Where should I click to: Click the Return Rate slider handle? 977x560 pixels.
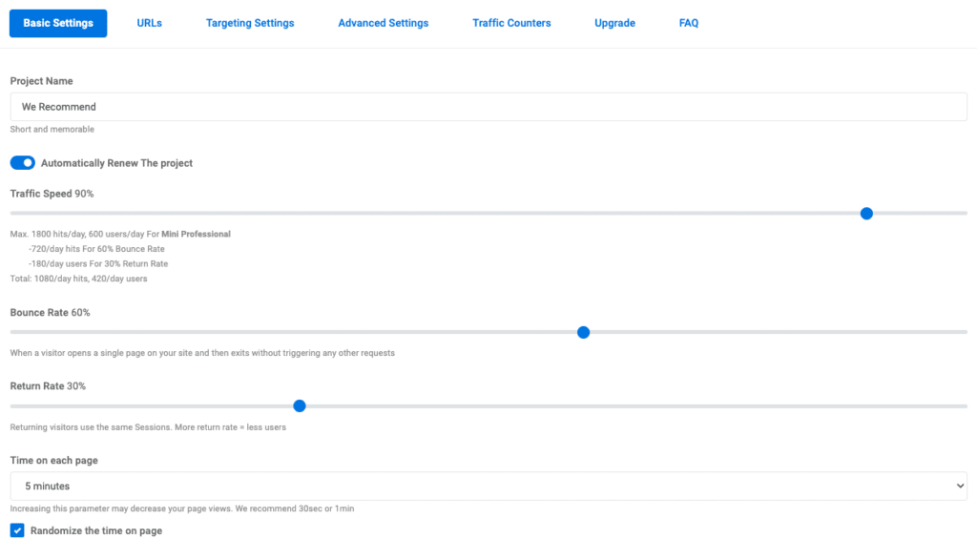299,406
